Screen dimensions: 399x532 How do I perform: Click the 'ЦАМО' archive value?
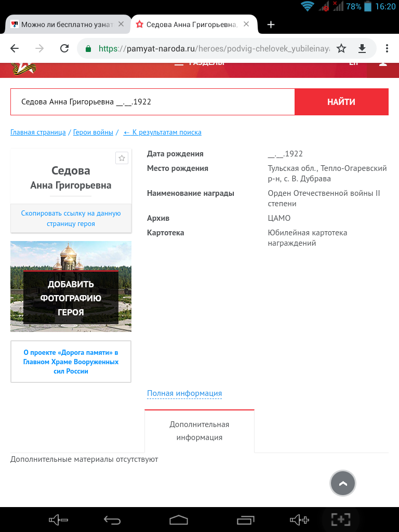click(279, 218)
